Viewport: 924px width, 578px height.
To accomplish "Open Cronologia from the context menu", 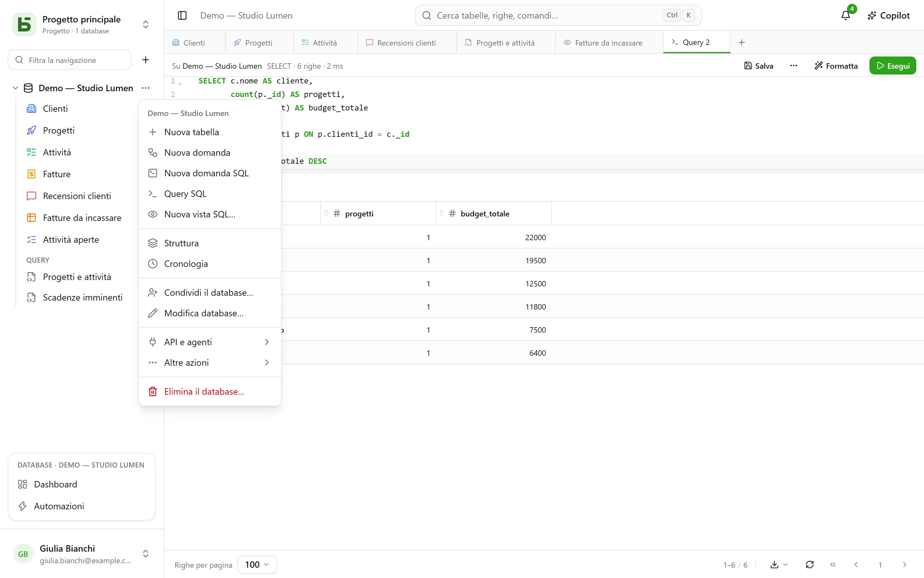I will [210, 264].
